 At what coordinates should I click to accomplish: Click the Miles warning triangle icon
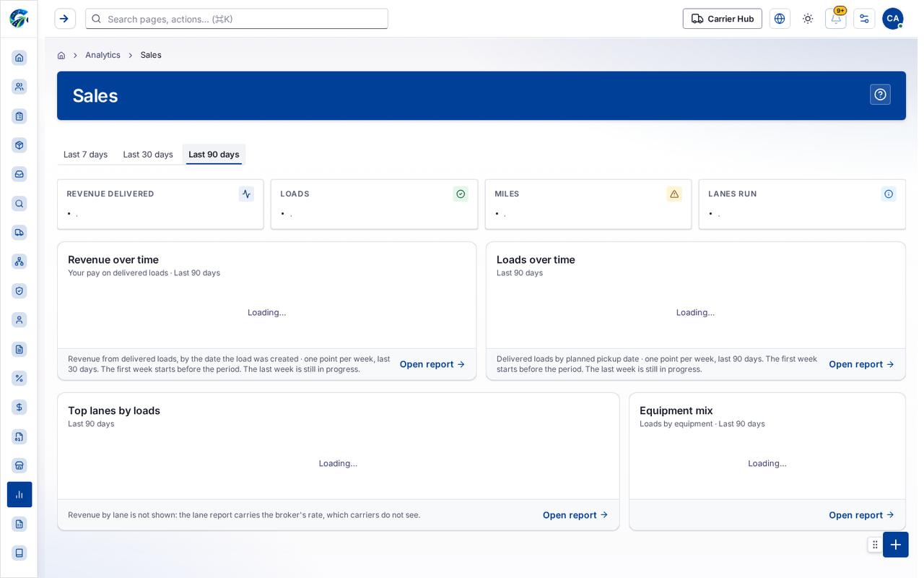(x=674, y=194)
